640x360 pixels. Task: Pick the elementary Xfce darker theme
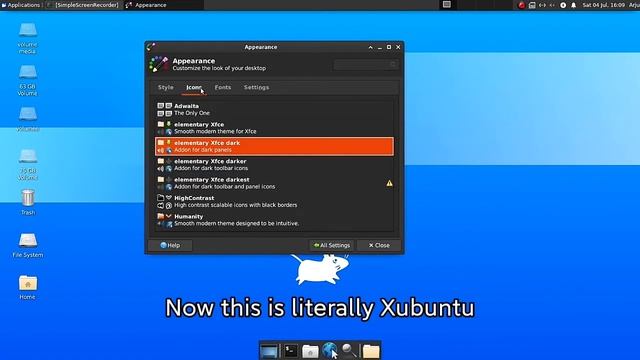[274, 164]
